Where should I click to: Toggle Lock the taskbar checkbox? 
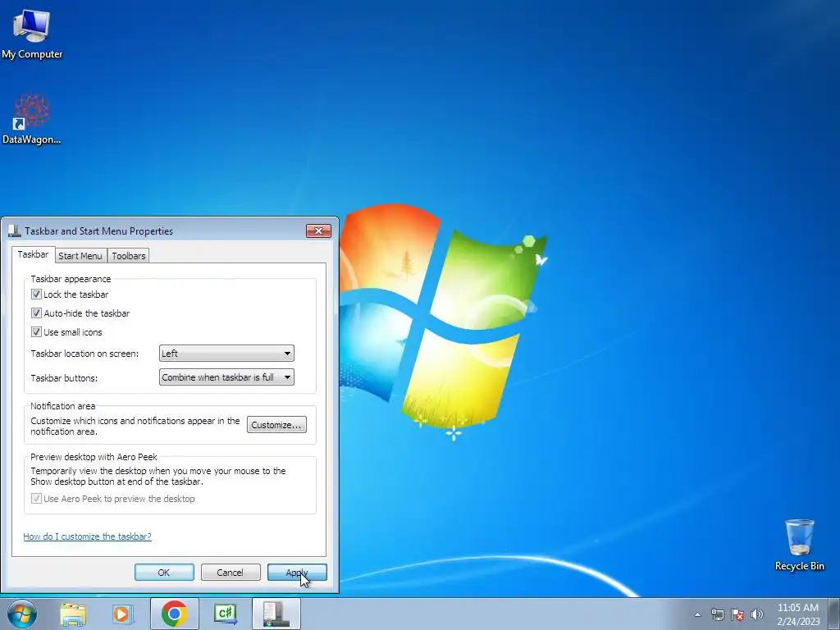click(x=36, y=294)
